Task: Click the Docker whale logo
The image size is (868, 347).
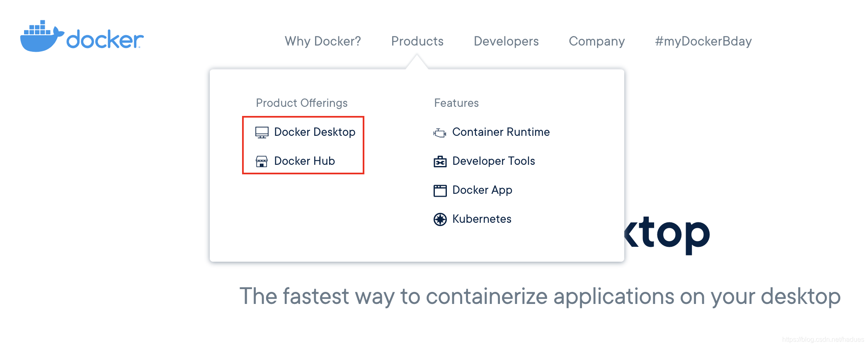Action: [42, 36]
